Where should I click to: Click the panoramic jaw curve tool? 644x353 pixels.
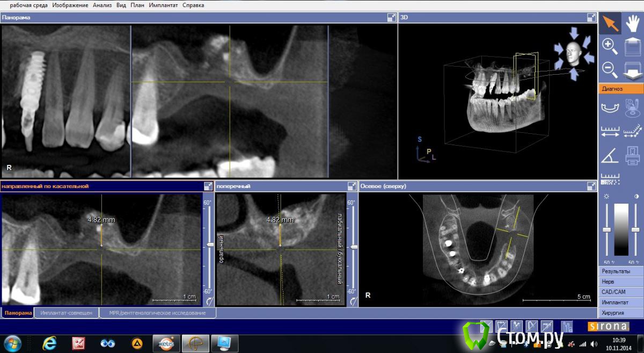coord(610,108)
